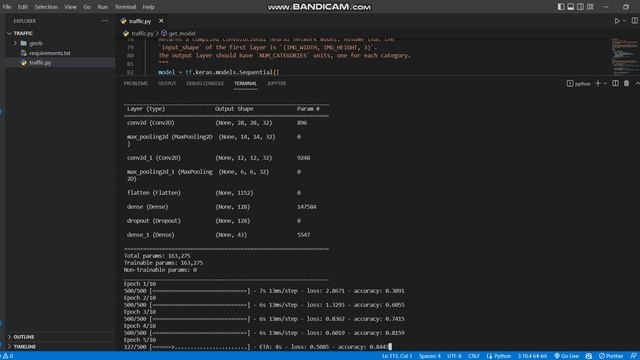Image resolution: width=640 pixels, height=360 pixels.
Task: Change end of line sequence CRLF
Action: [x=473, y=356]
